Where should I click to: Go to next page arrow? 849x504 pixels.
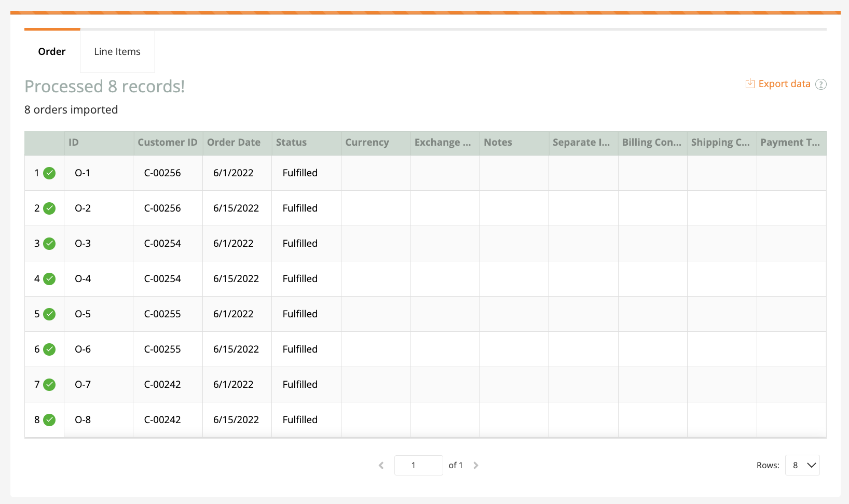click(x=476, y=465)
